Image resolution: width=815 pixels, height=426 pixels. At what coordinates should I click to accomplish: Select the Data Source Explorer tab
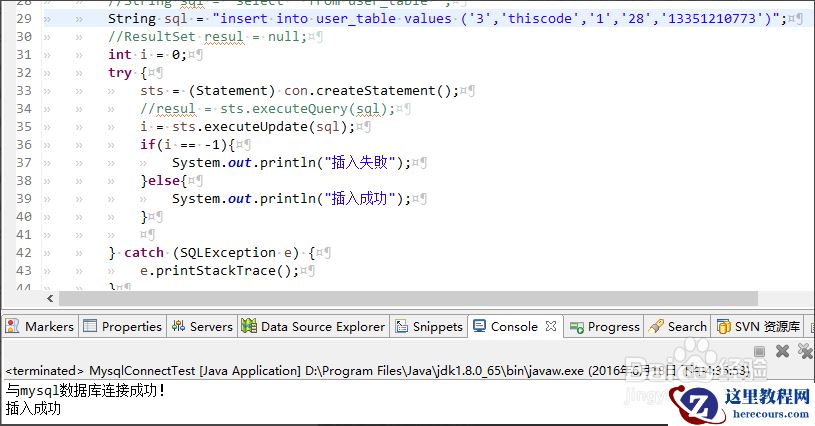point(313,326)
